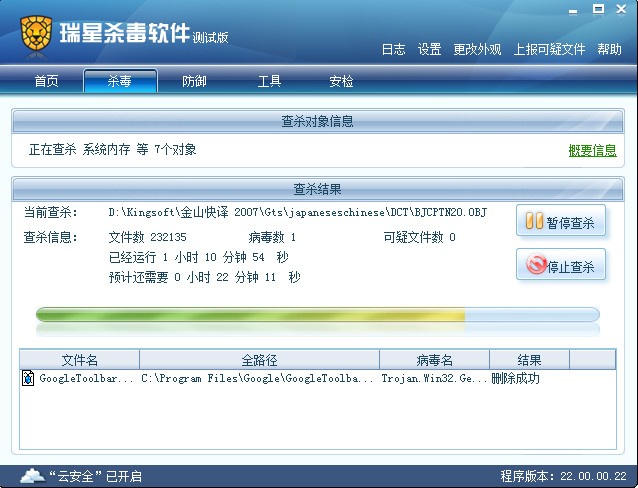Click the current scan path D:\Kingsoft text

[297, 212]
